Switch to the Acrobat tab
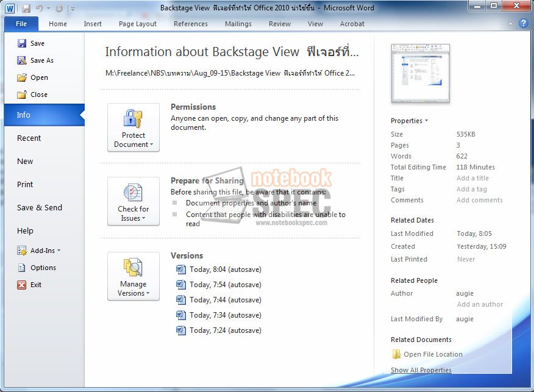Screen dimensions: 534x392 tap(352, 24)
